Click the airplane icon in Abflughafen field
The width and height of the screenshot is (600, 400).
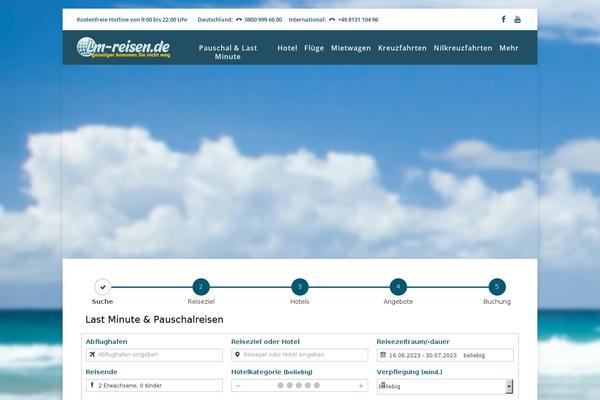click(92, 354)
